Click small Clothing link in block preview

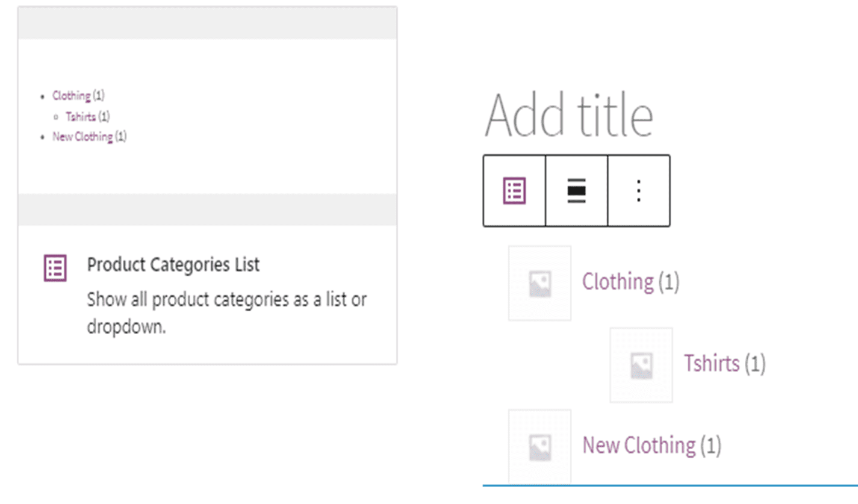pyautogui.click(x=71, y=95)
